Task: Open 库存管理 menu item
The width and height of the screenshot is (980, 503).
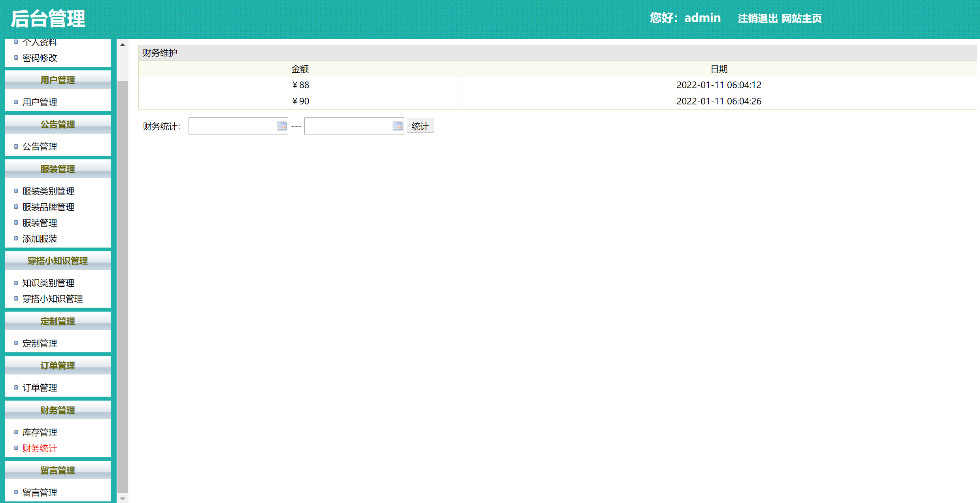Action: click(40, 432)
